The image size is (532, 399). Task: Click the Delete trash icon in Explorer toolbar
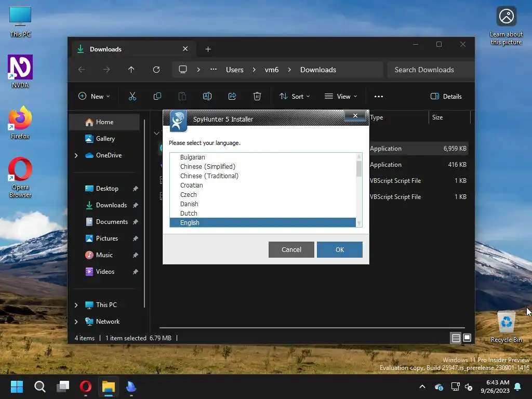click(257, 96)
